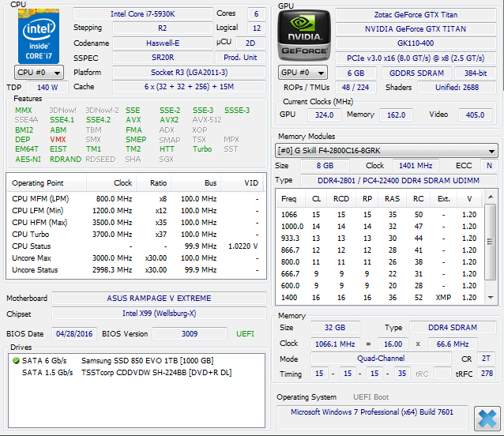Click the memory table scroll-down arrow
Screen dimensions: 504x436
tap(491, 298)
